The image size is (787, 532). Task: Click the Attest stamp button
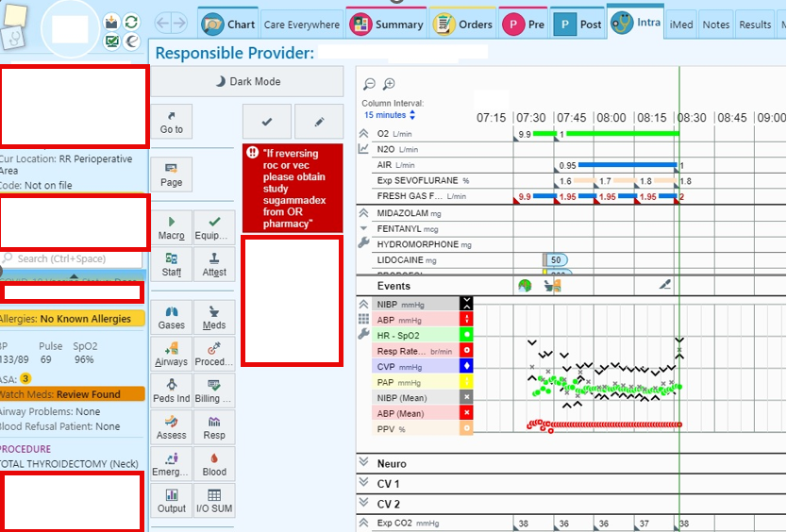point(214,264)
